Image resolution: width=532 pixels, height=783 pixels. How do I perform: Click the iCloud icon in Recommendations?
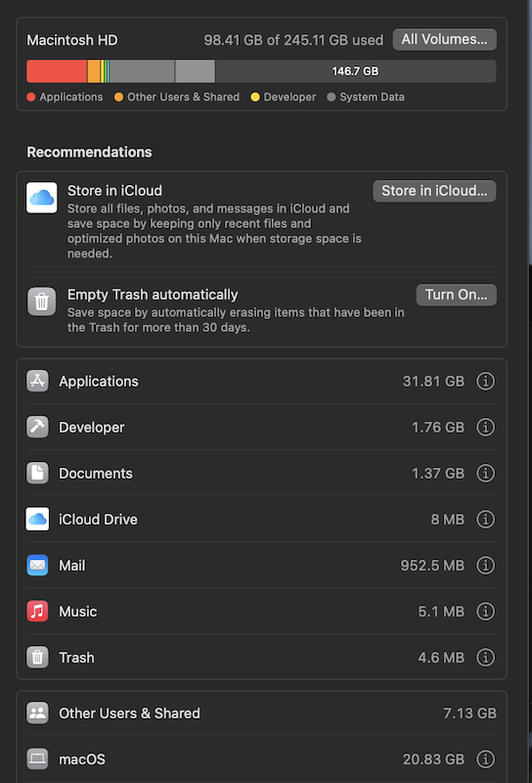[x=41, y=198]
